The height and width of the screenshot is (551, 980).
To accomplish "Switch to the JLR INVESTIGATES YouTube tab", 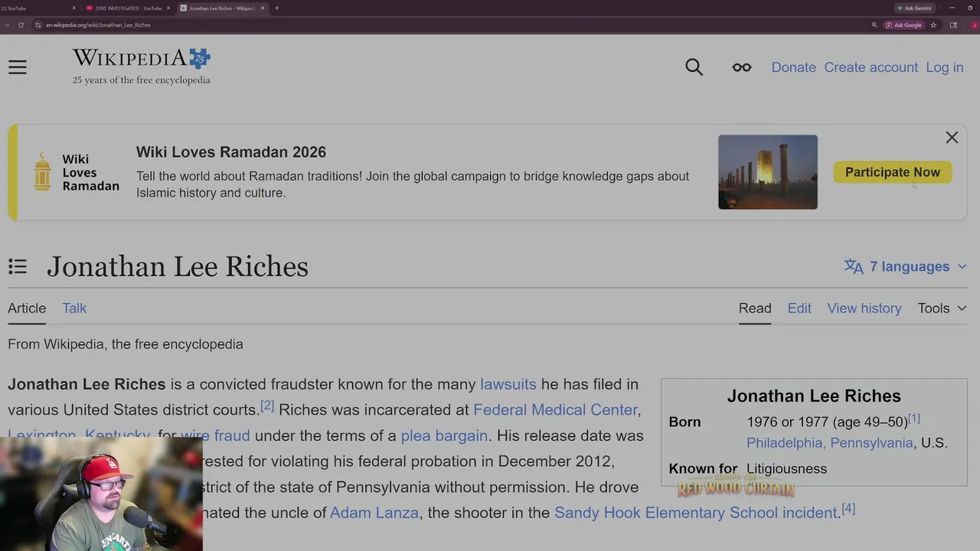I will pos(128,8).
